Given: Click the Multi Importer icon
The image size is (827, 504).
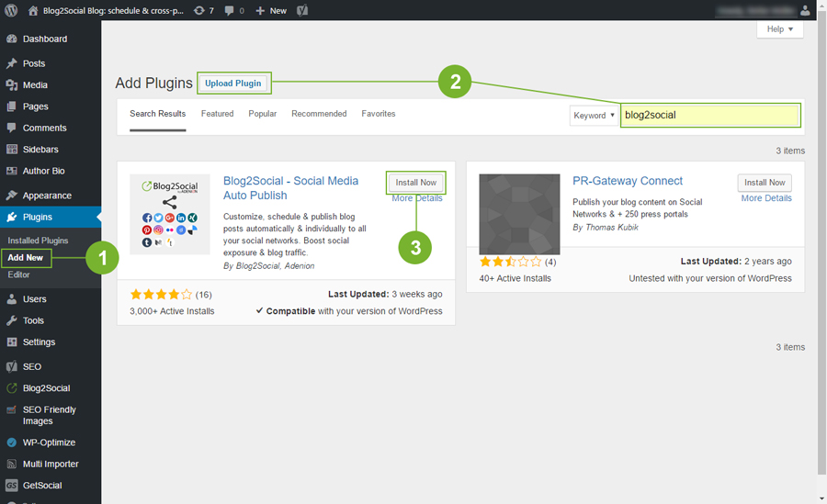Looking at the screenshot, I should coord(12,464).
